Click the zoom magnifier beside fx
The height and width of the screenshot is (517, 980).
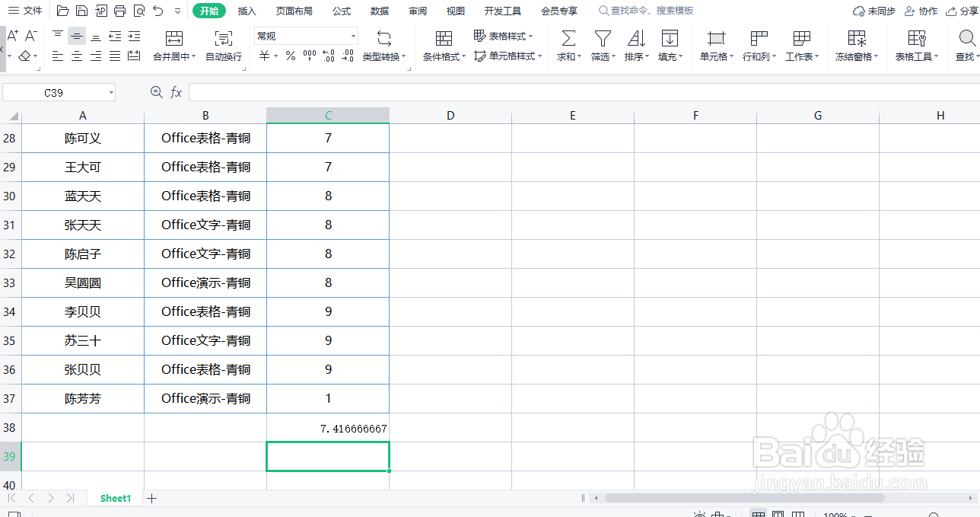[x=157, y=92]
